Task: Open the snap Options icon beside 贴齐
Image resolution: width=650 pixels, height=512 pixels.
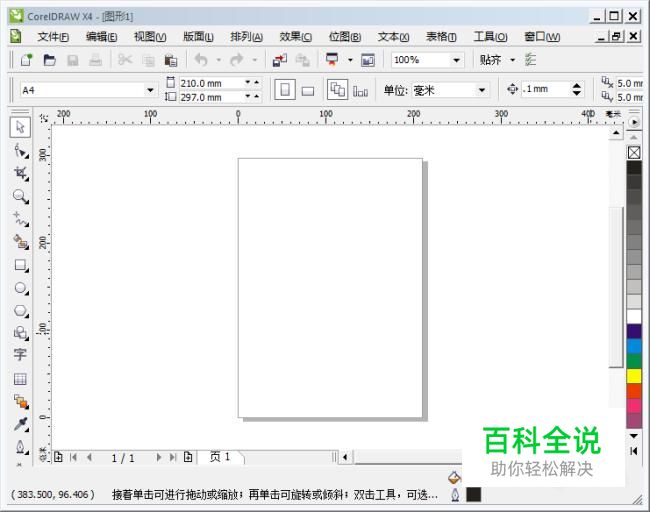Action: [x=531, y=60]
